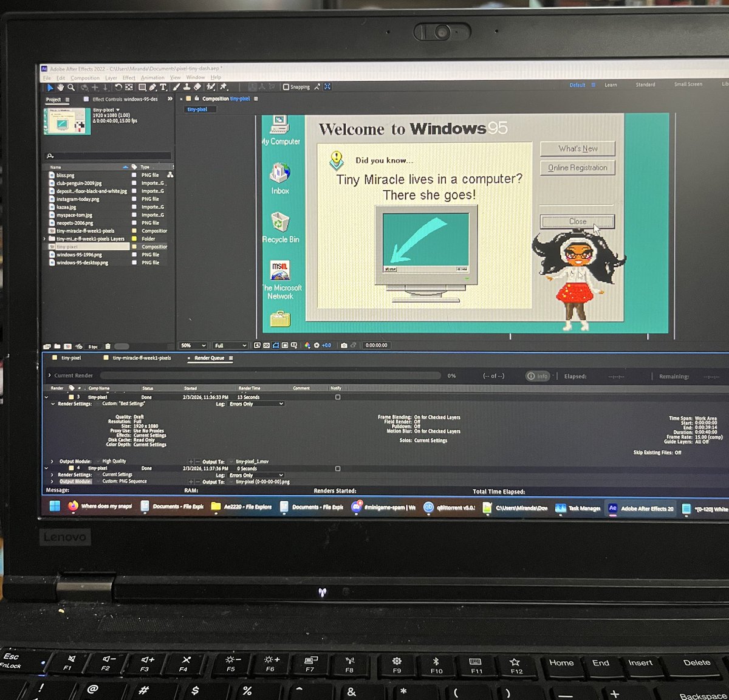
Task: Delete selected project item with trash icon
Action: click(x=108, y=346)
